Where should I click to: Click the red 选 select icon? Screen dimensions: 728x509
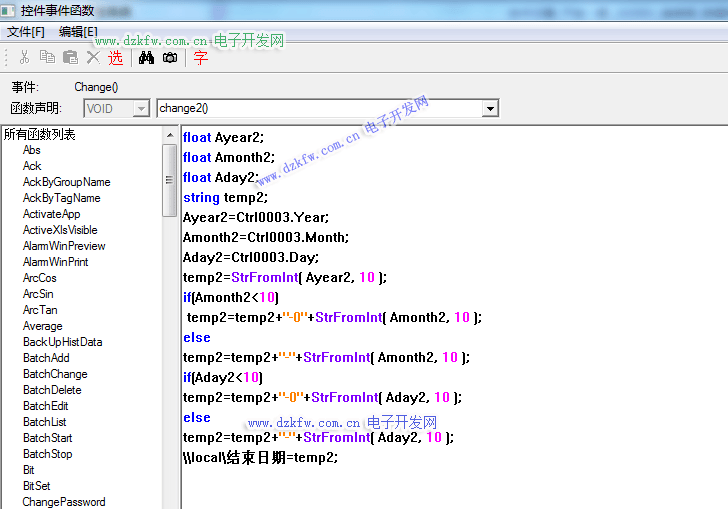click(x=116, y=58)
